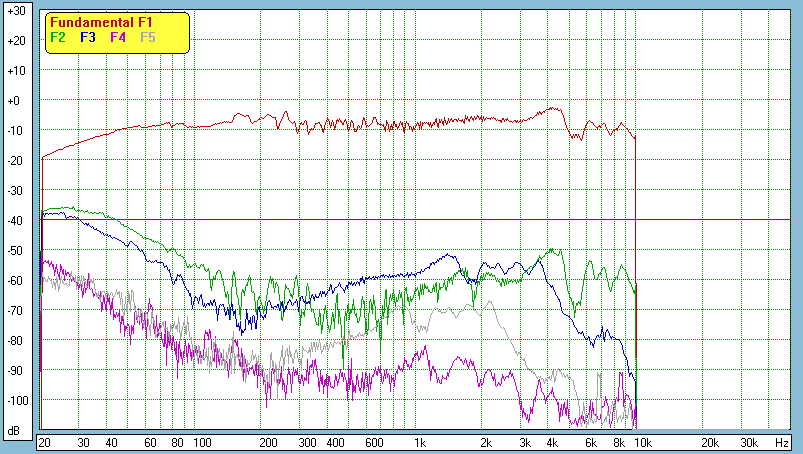Toggle the magenta F4 harmonic legend entry
803x454 pixels.
[118, 37]
